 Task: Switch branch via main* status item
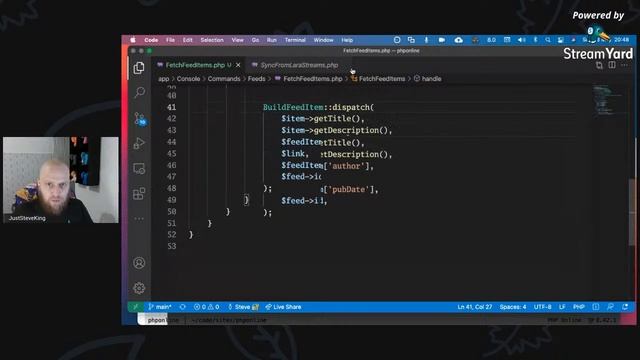click(160, 307)
